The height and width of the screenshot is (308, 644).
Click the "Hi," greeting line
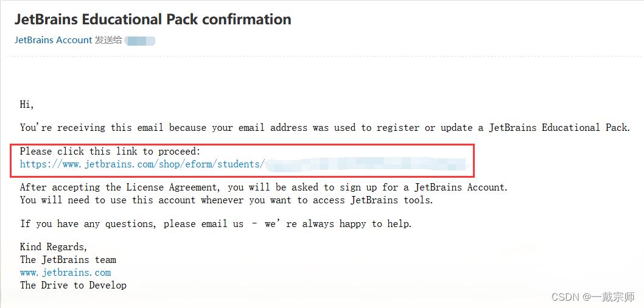pyautogui.click(x=27, y=105)
